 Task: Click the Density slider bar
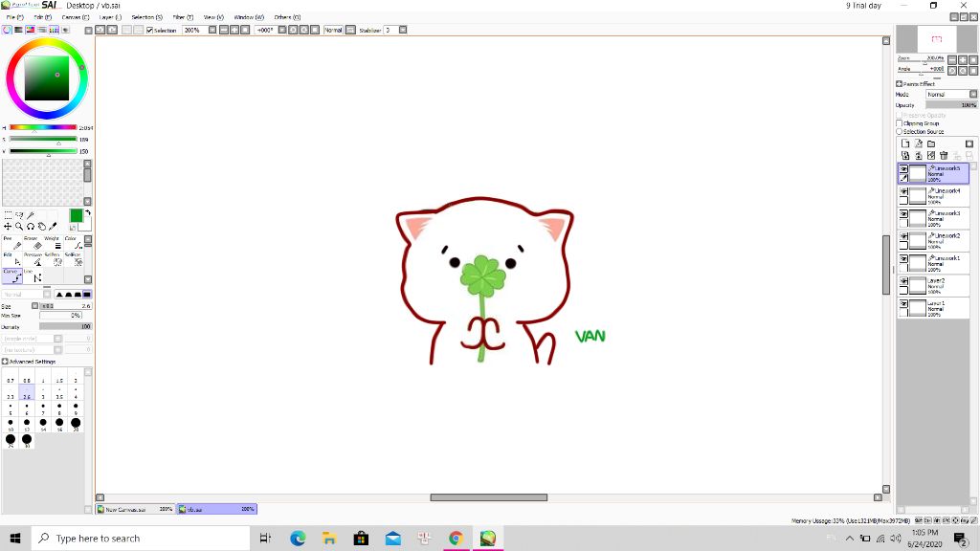coord(65,327)
